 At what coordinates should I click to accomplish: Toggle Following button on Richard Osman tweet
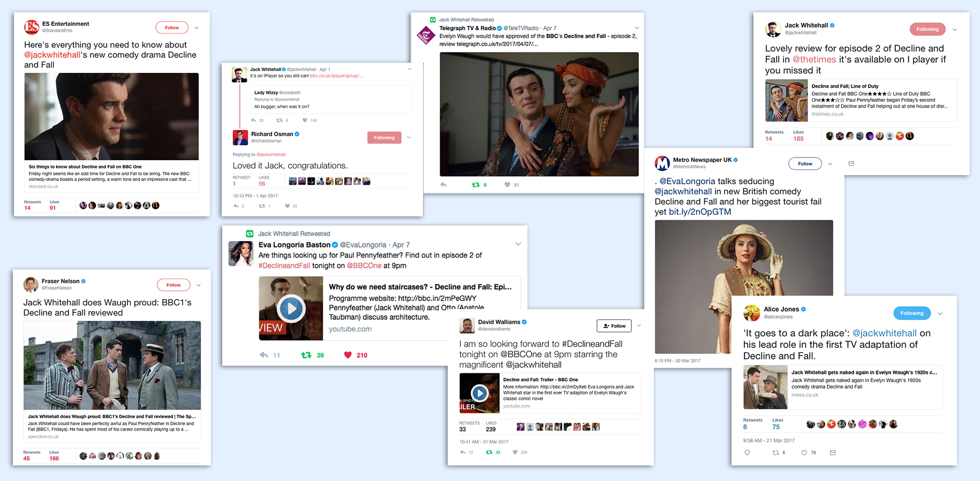tap(384, 138)
